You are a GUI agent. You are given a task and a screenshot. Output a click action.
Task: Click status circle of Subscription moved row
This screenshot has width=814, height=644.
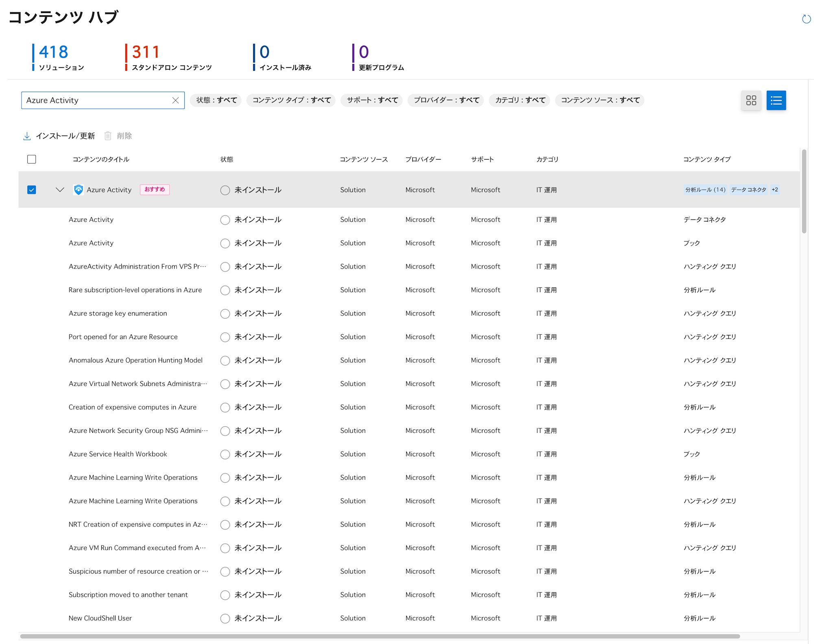(225, 595)
